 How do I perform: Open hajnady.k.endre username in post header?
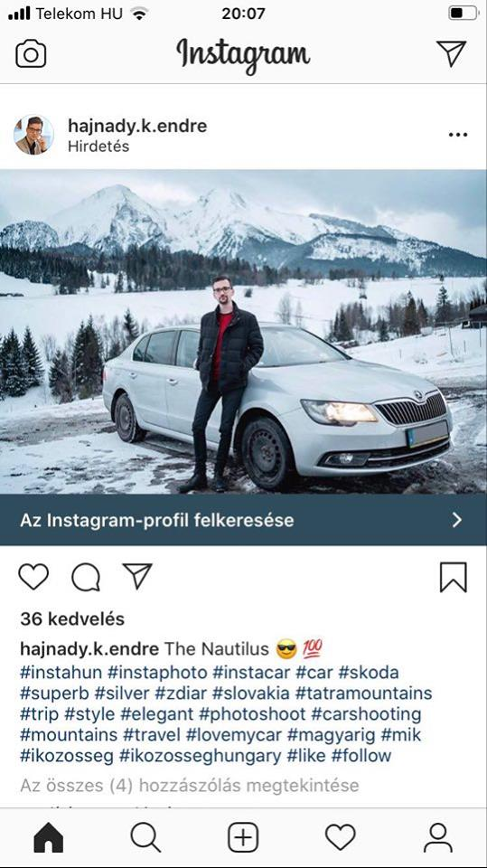pos(137,126)
